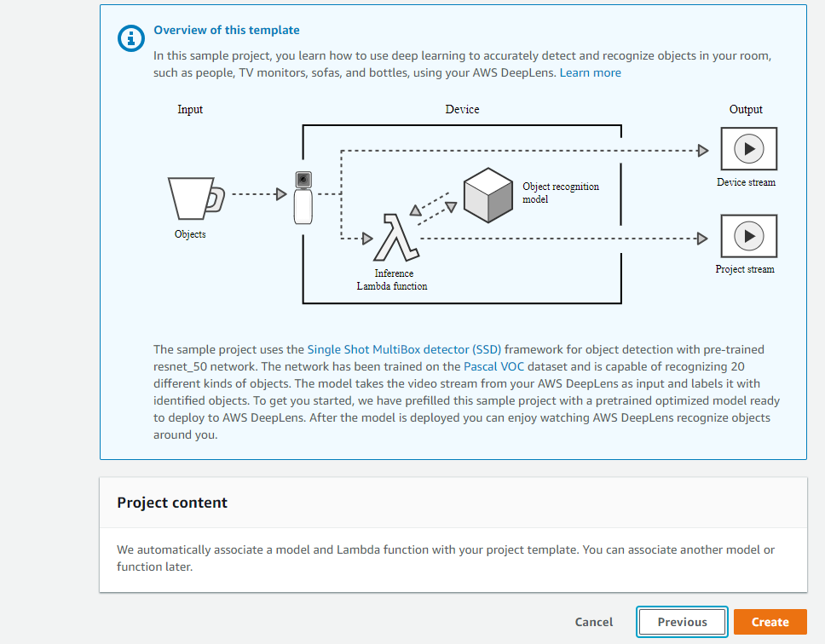Go back with the Previous button
Viewport: 825px width, 644px height.
tap(682, 622)
